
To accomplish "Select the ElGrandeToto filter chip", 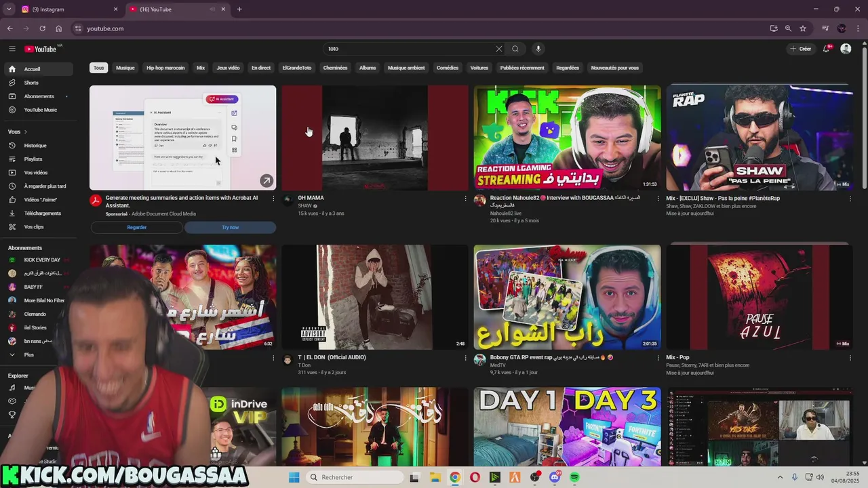I will 297,68.
